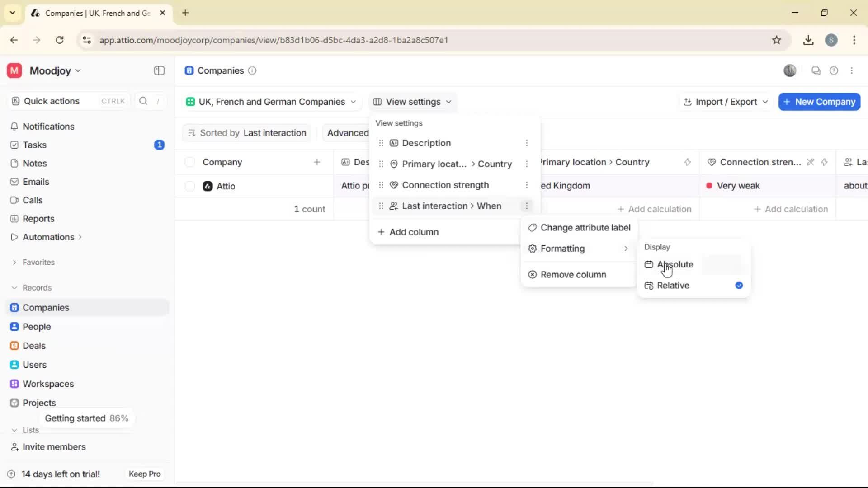868x488 pixels.
Task: Open the UK, French and German Companies view selector
Action: (271, 102)
